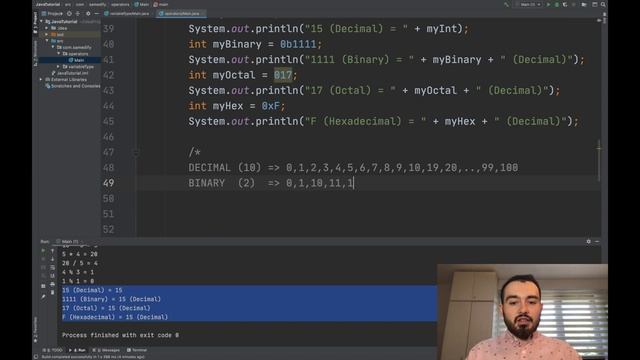
Task: Run with coverage icon in toolbar
Action: [x=565, y=4]
